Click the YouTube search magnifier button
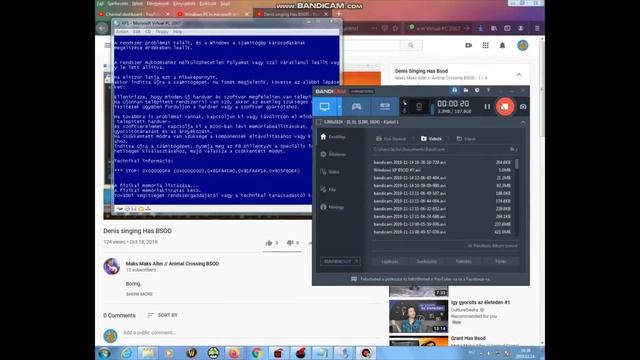The width and height of the screenshot is (640, 360). pyautogui.click(x=411, y=45)
